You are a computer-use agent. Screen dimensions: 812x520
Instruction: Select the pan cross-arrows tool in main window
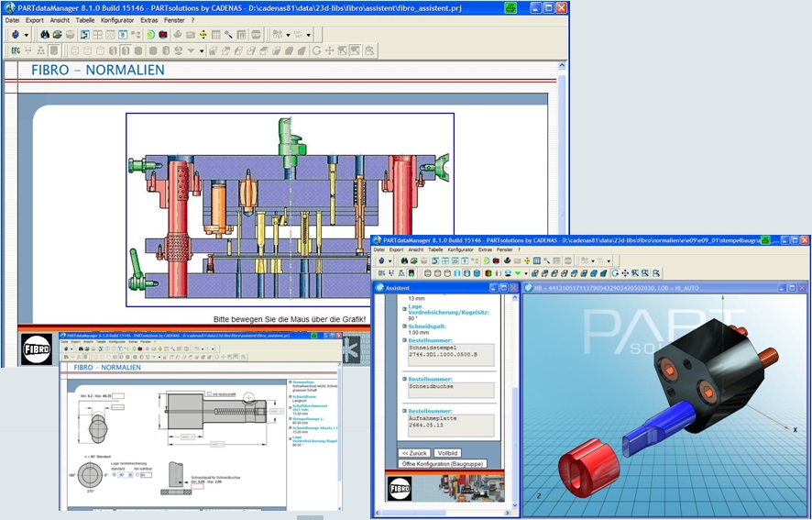point(329,50)
